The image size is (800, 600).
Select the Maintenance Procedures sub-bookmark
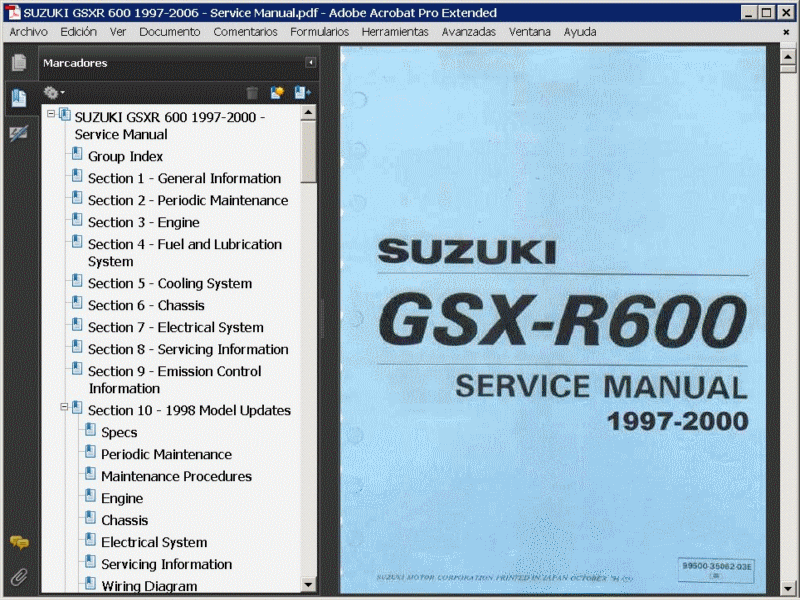(177, 476)
